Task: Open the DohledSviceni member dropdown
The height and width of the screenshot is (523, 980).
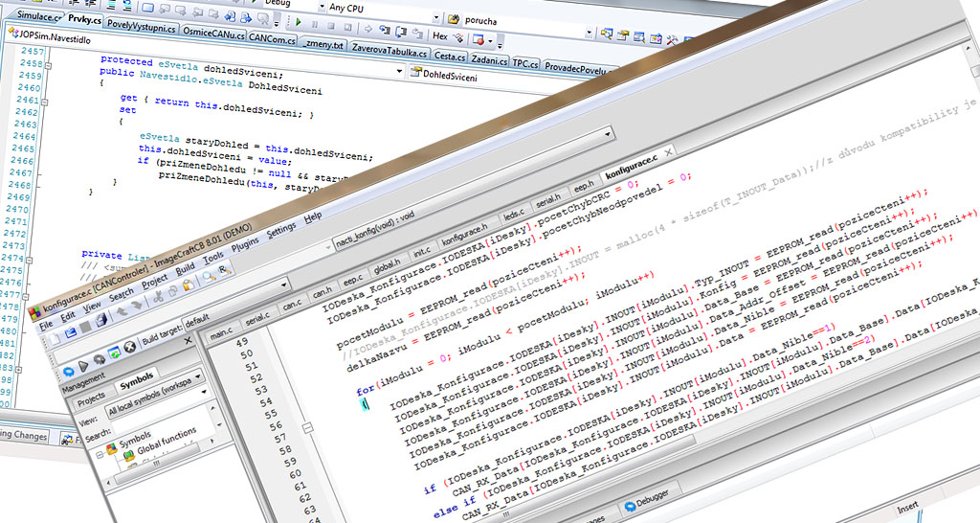Action: (450, 76)
